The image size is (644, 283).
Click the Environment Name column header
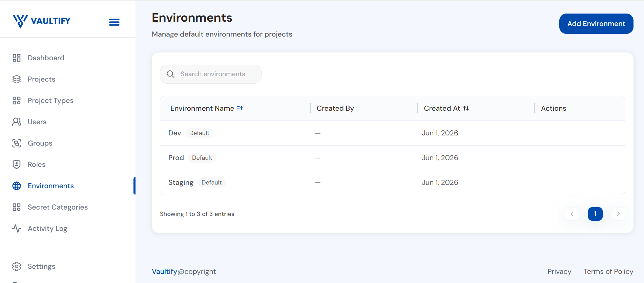(x=202, y=108)
